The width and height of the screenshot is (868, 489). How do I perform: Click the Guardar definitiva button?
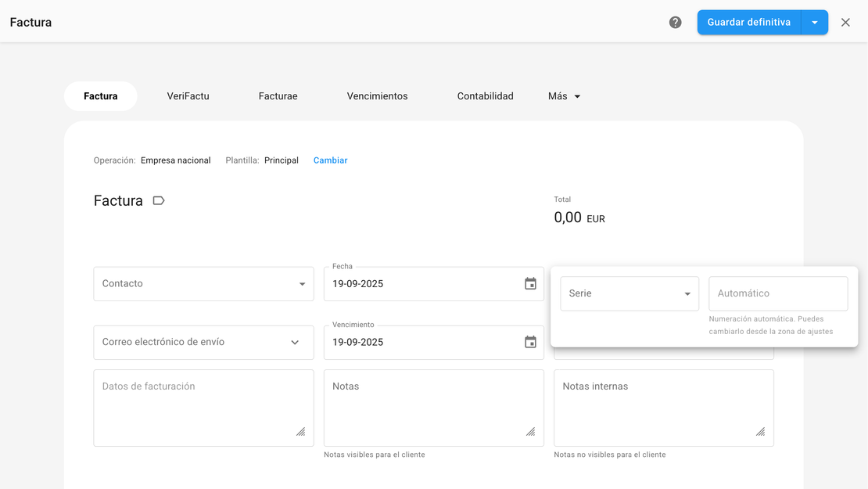748,23
